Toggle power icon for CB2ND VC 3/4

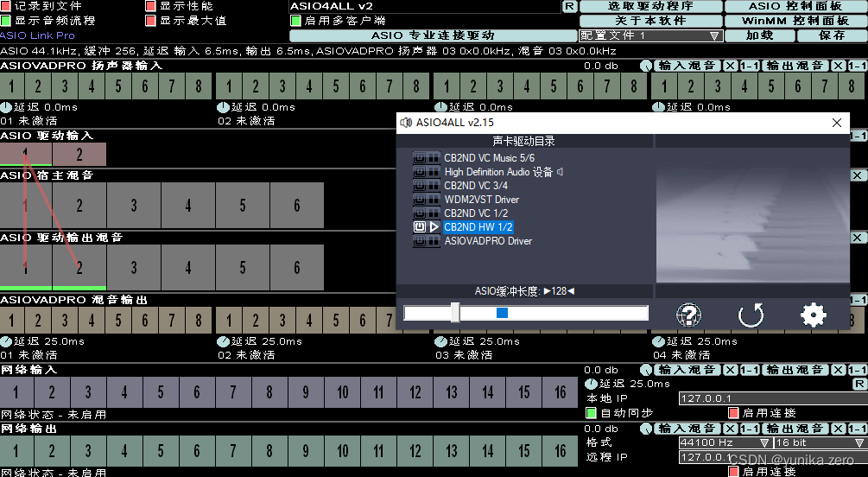click(x=420, y=186)
